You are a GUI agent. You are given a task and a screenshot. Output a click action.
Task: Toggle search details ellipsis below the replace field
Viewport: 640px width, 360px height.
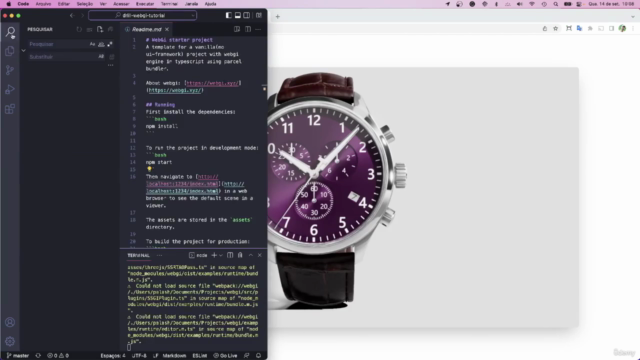click(x=111, y=65)
